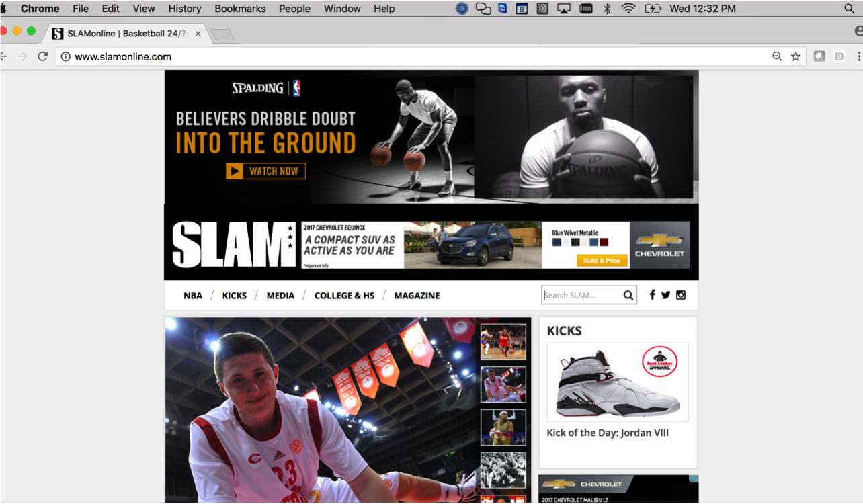Go to the NBA section

(x=193, y=296)
